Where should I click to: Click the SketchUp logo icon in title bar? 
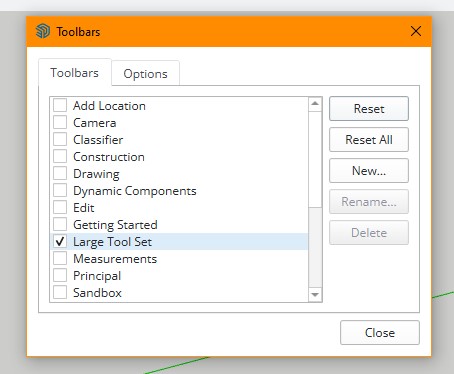43,31
